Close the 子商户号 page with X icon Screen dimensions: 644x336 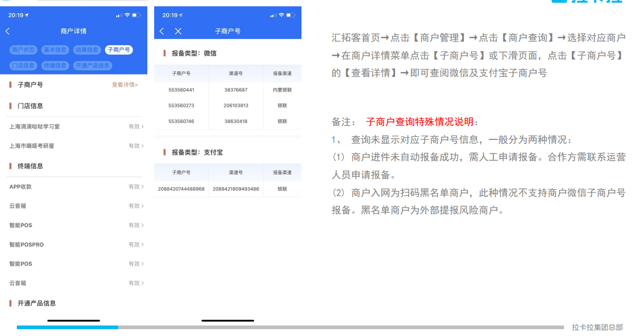[x=178, y=31]
